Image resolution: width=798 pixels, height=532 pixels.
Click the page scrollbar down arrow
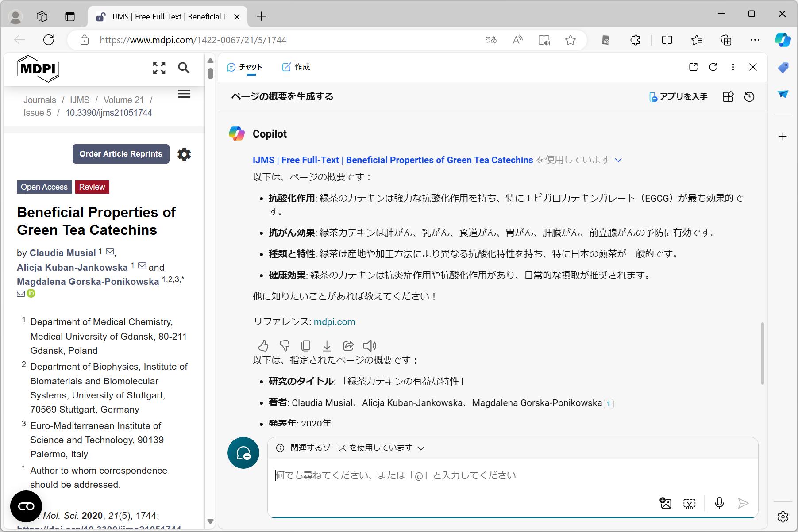(x=210, y=521)
